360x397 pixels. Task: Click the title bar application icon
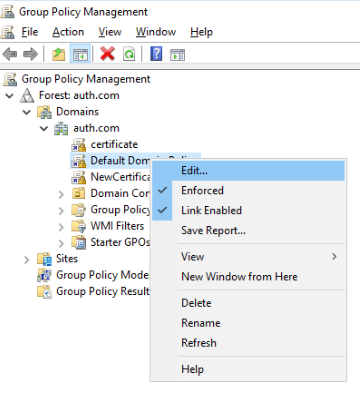(7, 11)
